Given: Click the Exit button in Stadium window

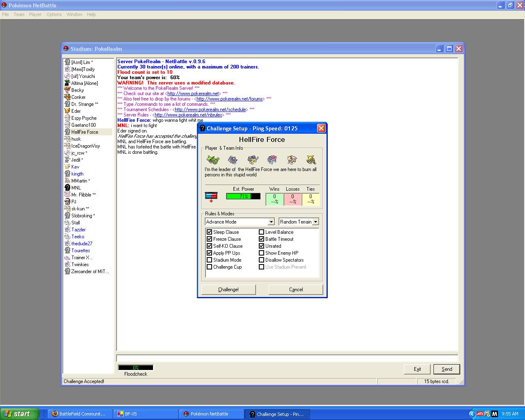Looking at the screenshot, I should click(x=417, y=369).
